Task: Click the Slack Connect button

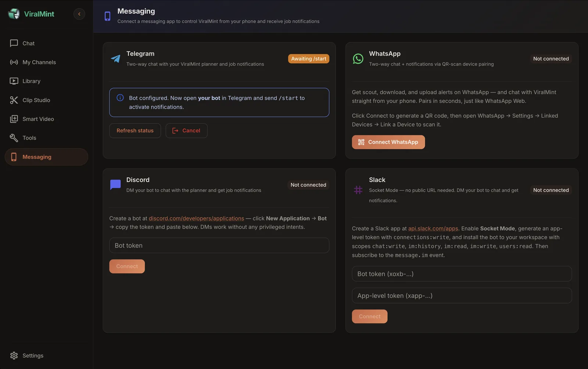Action: (370, 316)
